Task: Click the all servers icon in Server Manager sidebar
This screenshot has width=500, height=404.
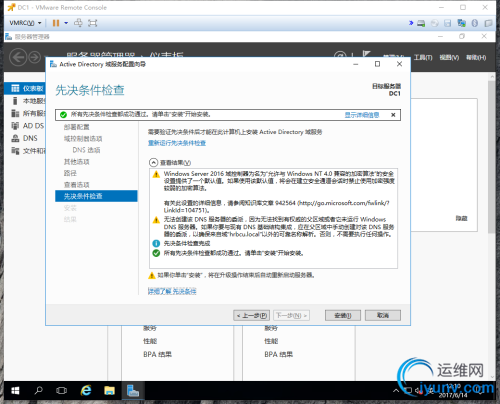Action: coord(15,113)
